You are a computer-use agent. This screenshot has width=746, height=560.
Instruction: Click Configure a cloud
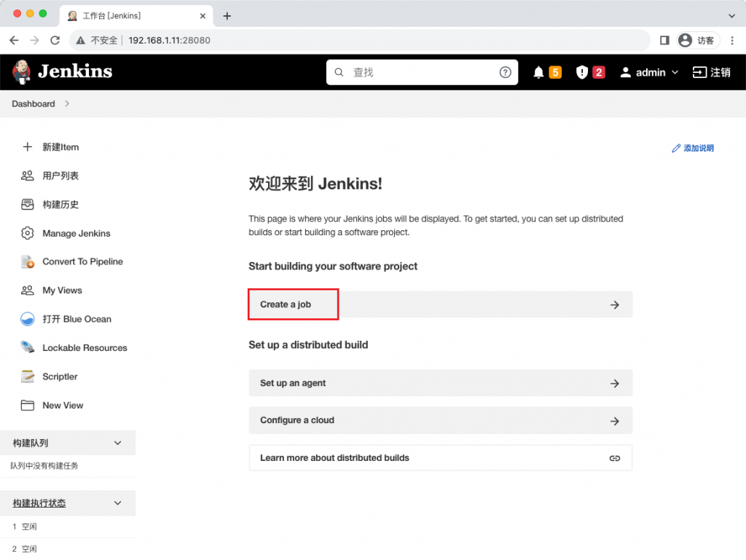coord(441,420)
